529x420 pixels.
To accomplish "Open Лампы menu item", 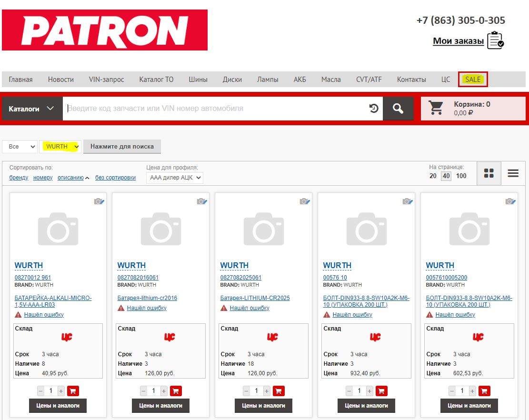I will pyautogui.click(x=268, y=80).
